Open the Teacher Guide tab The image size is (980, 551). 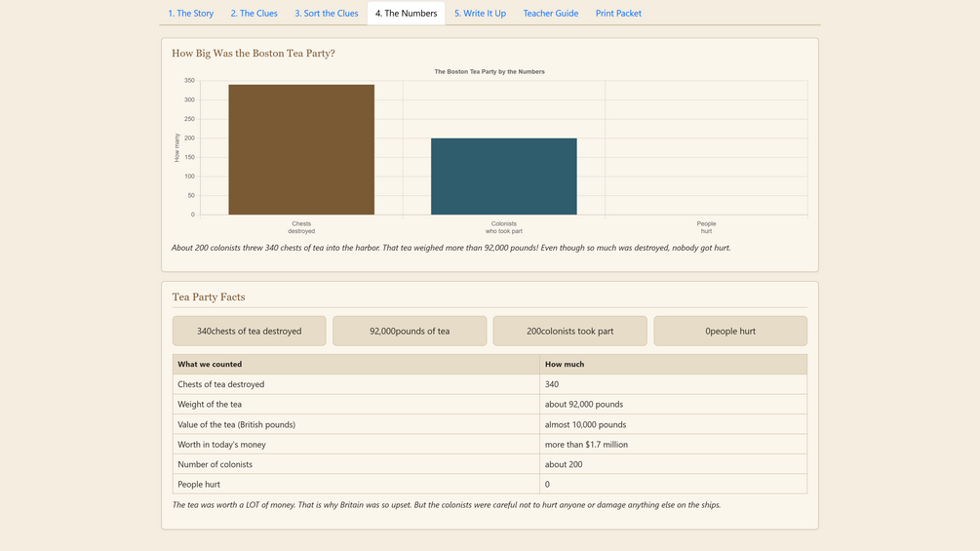[x=551, y=13]
